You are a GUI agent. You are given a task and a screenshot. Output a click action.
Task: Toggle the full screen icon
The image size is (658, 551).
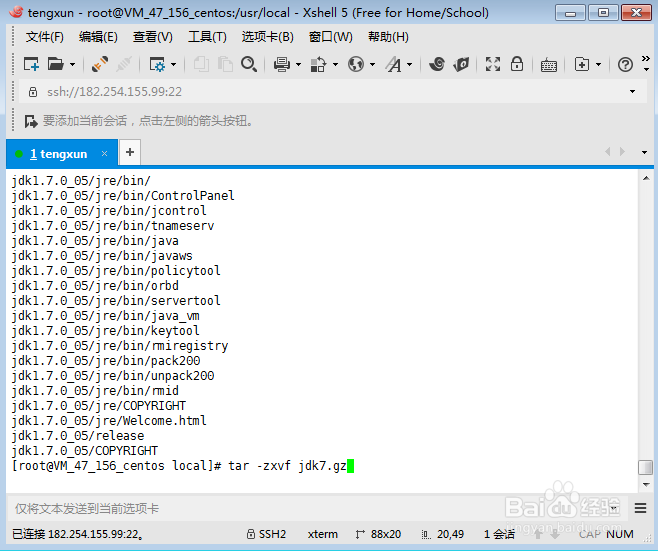click(493, 64)
